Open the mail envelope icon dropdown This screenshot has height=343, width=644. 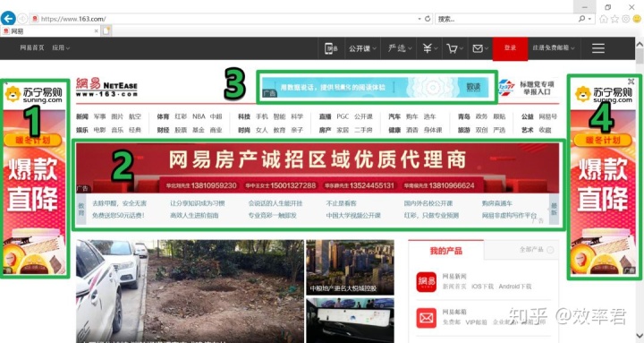pyautogui.click(x=480, y=48)
